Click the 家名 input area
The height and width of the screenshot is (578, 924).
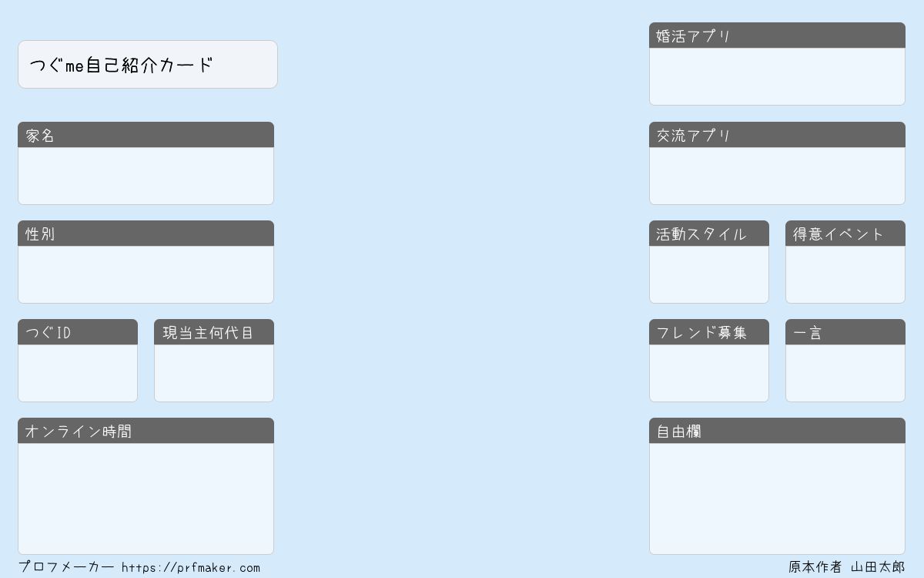tap(146, 176)
